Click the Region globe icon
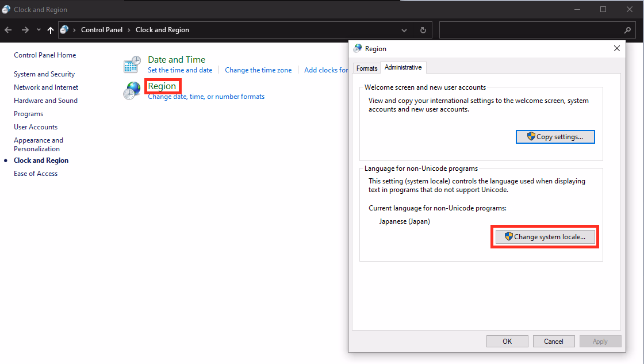644x364 pixels. (132, 90)
